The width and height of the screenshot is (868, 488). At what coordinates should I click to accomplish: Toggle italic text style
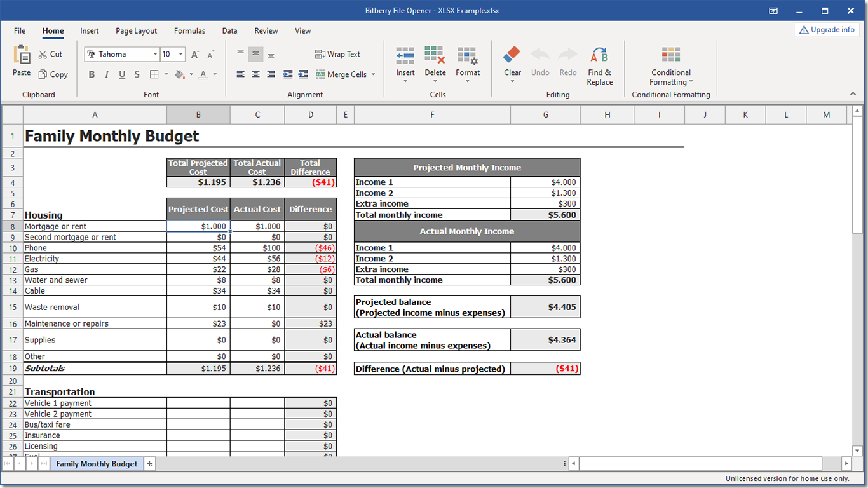[107, 74]
